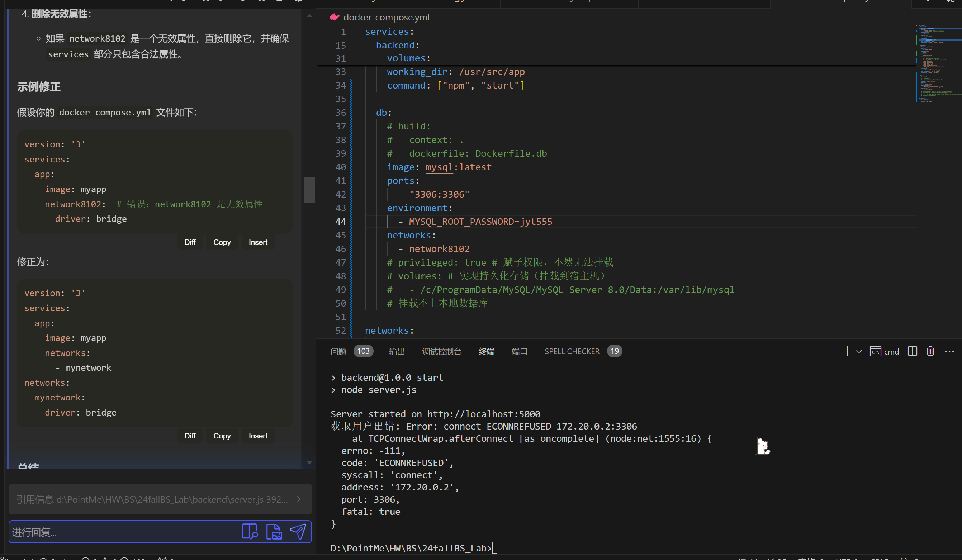962x560 pixels.
Task: Open the new terminal profile dropdown arrow
Action: coord(859,352)
